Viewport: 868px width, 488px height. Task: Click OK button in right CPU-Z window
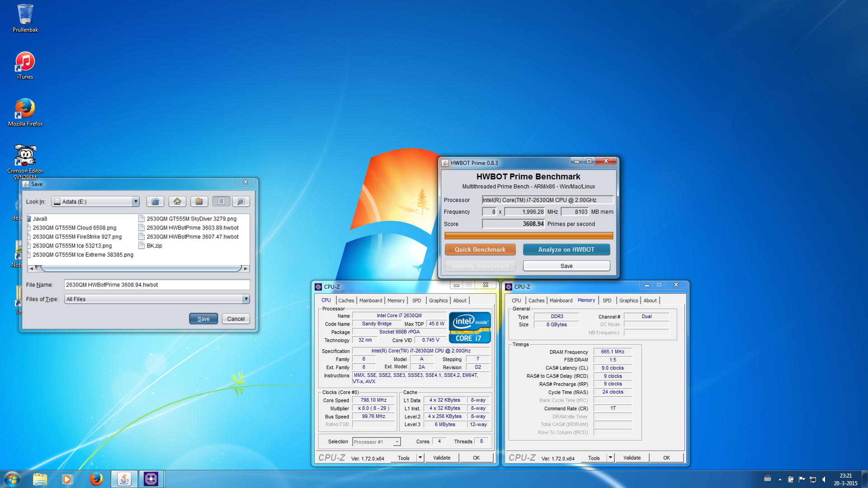(666, 458)
